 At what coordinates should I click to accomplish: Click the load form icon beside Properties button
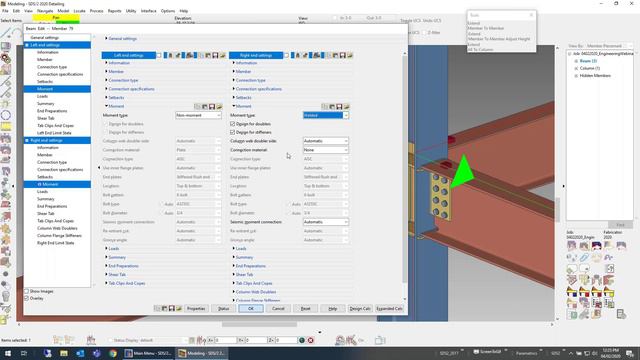click(x=179, y=309)
